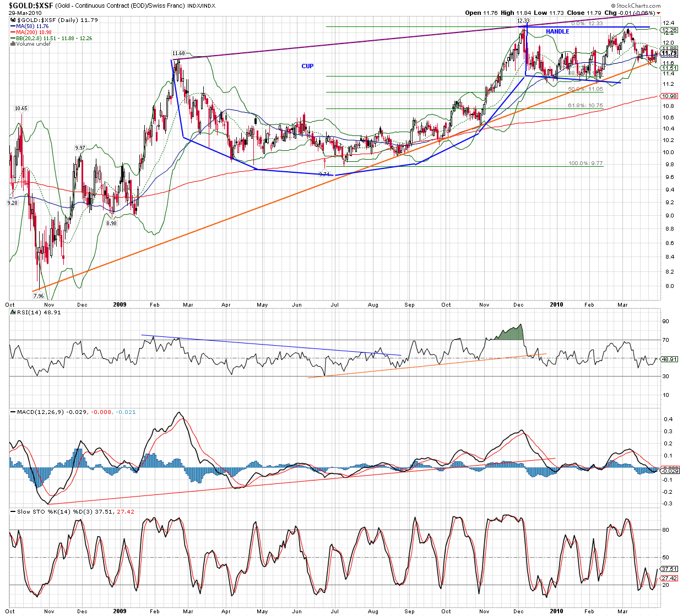Click the 11.79 current price tag

669,53
